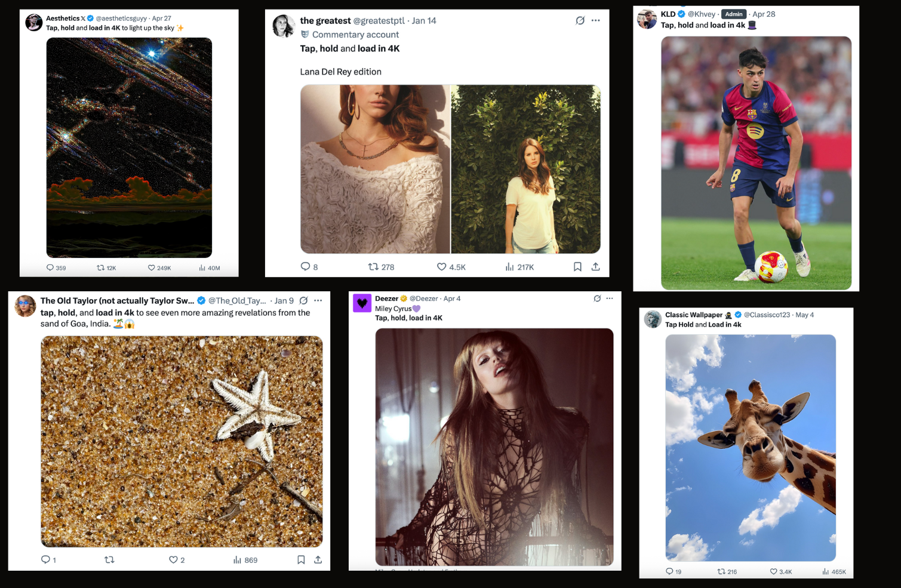
Task: View analytics on Lana Del Rey tweet
Action: click(509, 267)
